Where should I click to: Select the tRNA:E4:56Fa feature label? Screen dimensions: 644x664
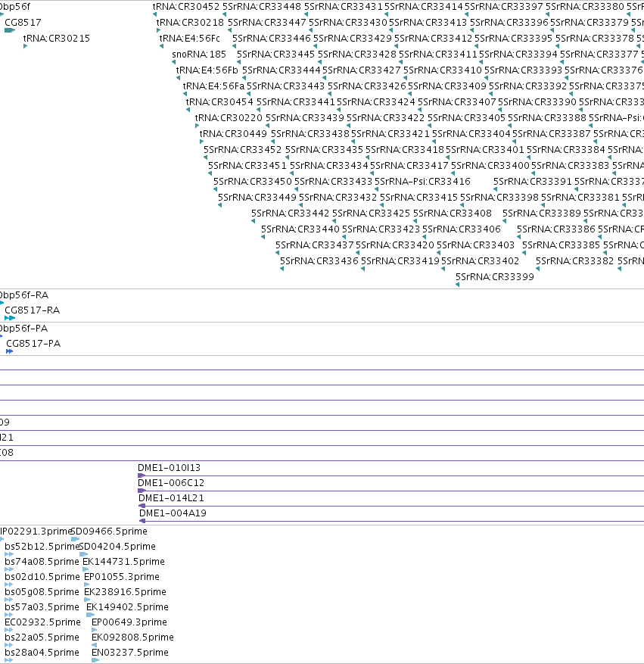click(213, 86)
